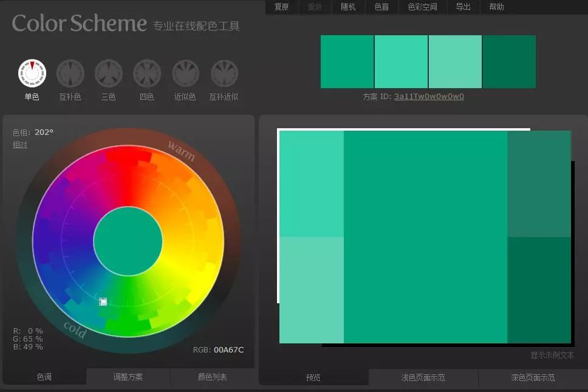Image resolution: width=588 pixels, height=392 pixels.
Task: Click the bottom-right dark green preview block
Action: [539, 290]
